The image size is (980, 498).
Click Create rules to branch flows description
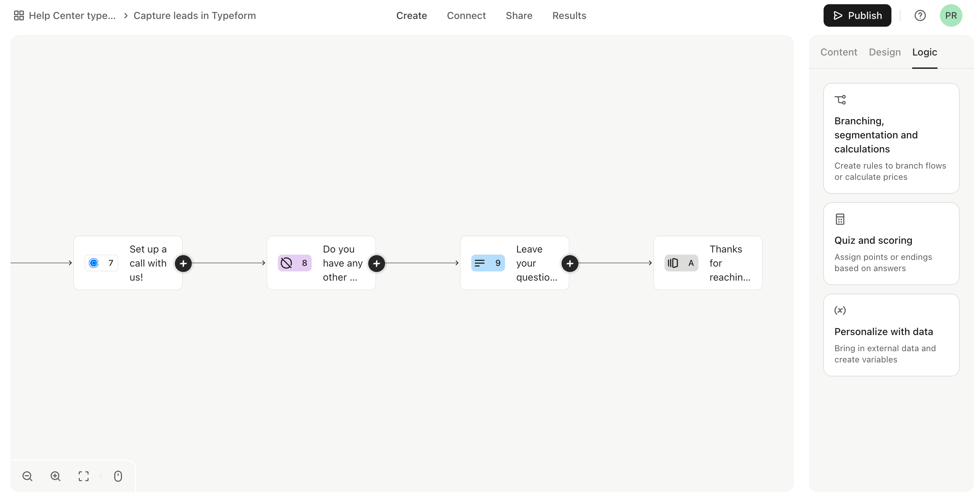890,171
